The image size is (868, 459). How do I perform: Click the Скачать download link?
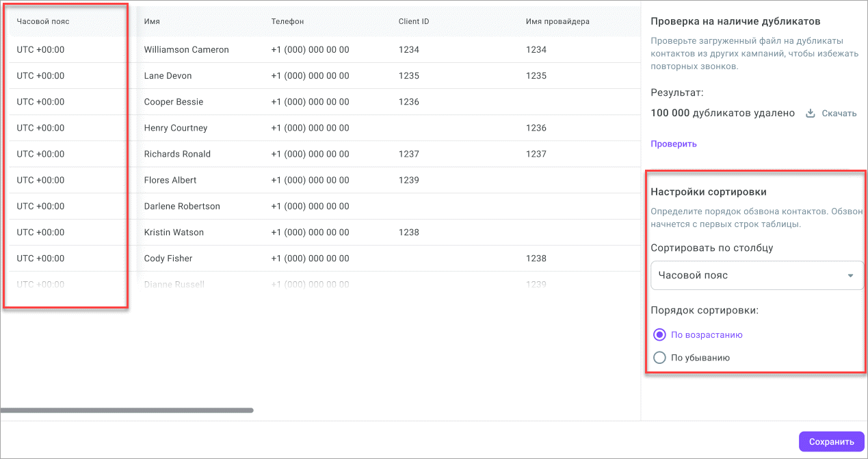tap(839, 114)
